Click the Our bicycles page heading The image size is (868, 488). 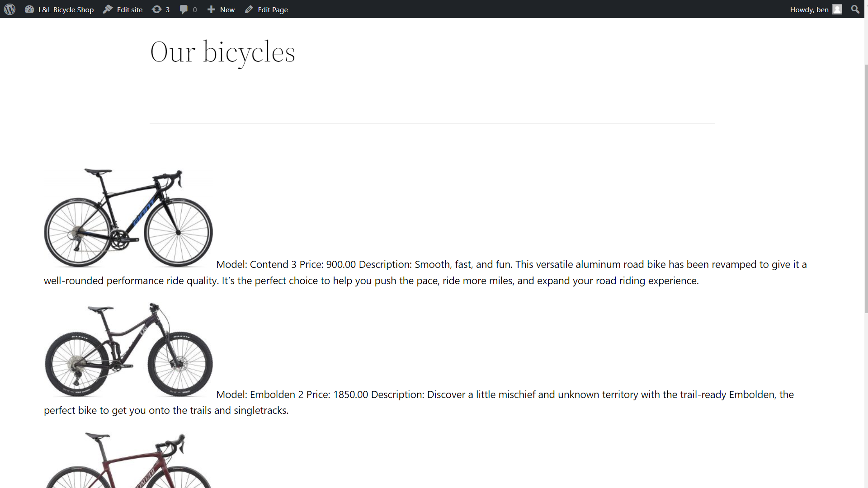[222, 52]
